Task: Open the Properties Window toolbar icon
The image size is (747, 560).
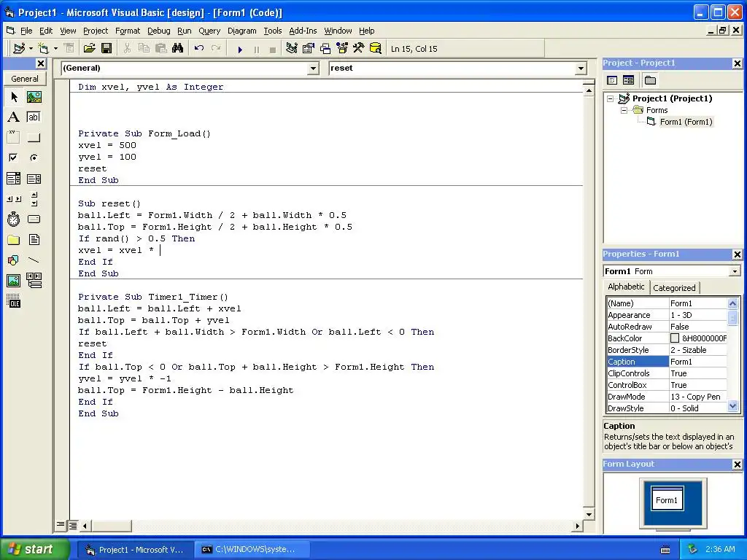Action: point(309,48)
